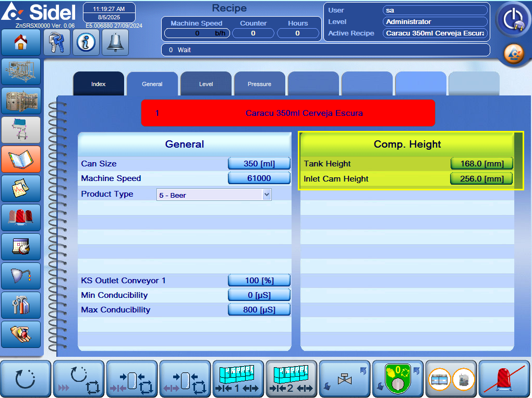Open the hand holding items icon

(21, 334)
